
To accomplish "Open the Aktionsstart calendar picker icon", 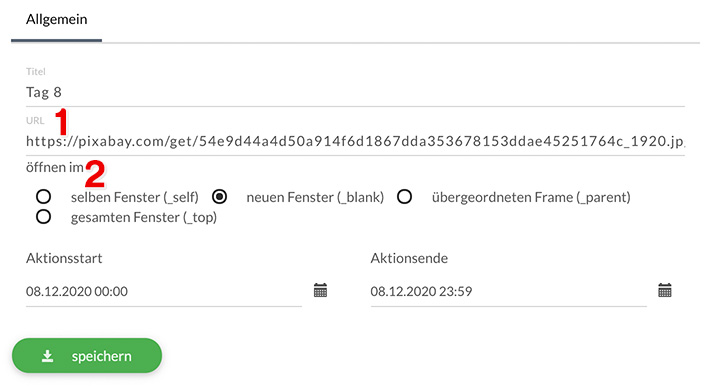I will tap(321, 290).
